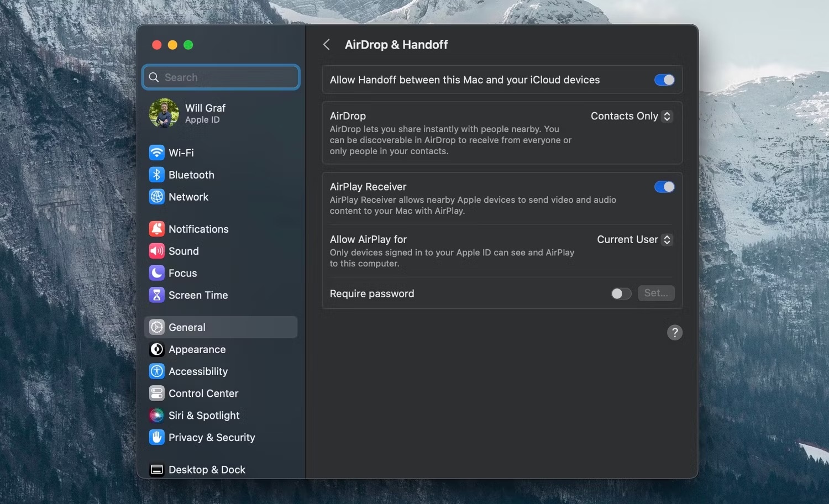Change AirDrop from Contacts Only
Viewport: 829px width, 504px height.
tap(631, 116)
